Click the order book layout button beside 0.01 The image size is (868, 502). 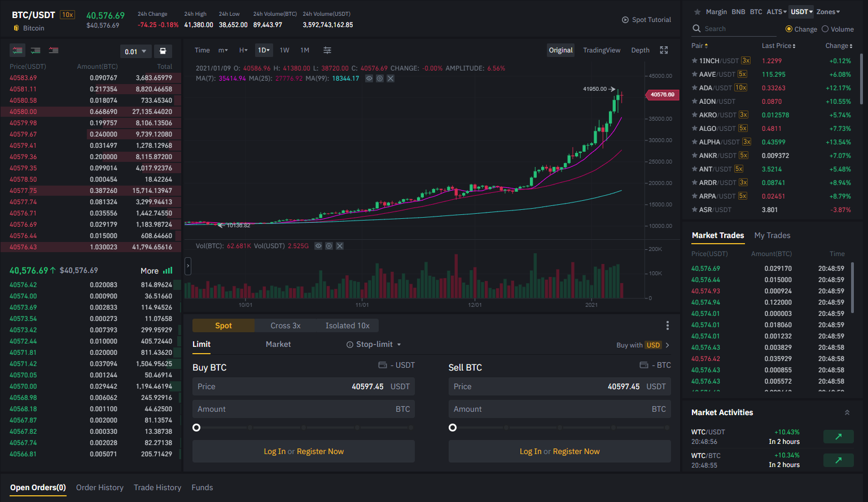[163, 51]
